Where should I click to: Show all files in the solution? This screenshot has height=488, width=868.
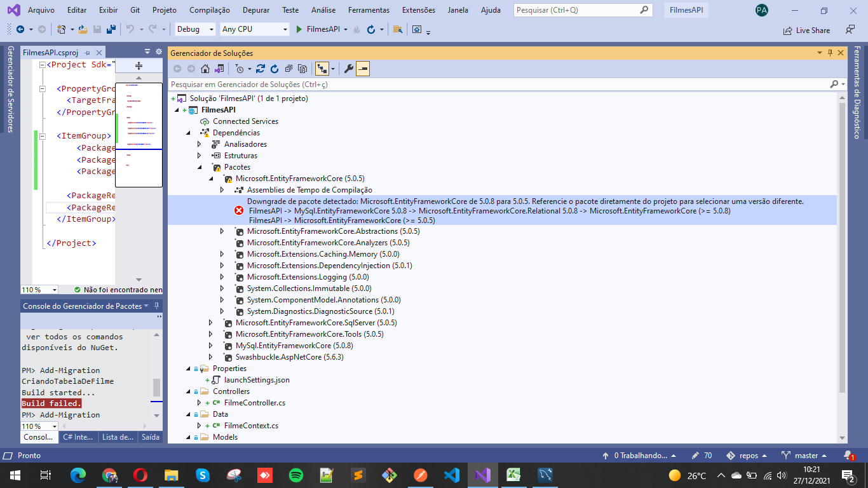pyautogui.click(x=302, y=69)
